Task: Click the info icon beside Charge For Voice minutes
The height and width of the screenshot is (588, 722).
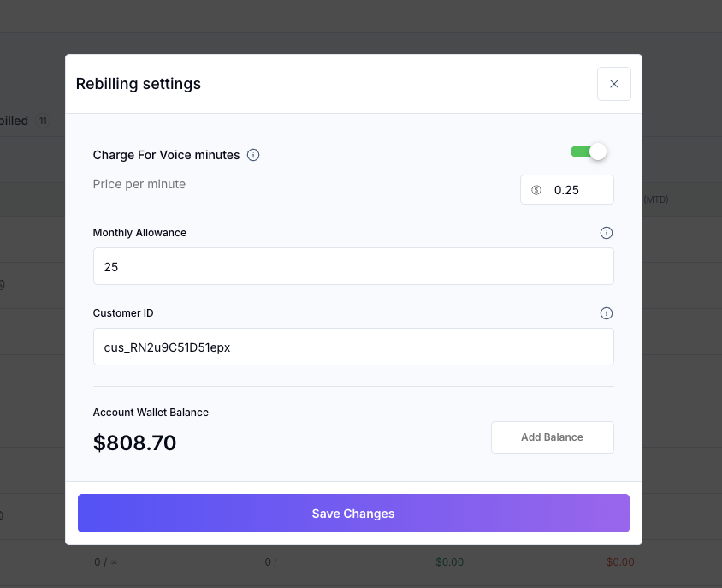Action: coord(252,155)
